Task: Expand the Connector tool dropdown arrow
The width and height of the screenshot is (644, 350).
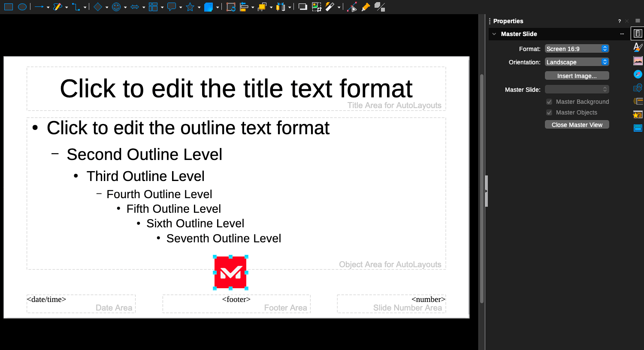Action: pos(85,7)
